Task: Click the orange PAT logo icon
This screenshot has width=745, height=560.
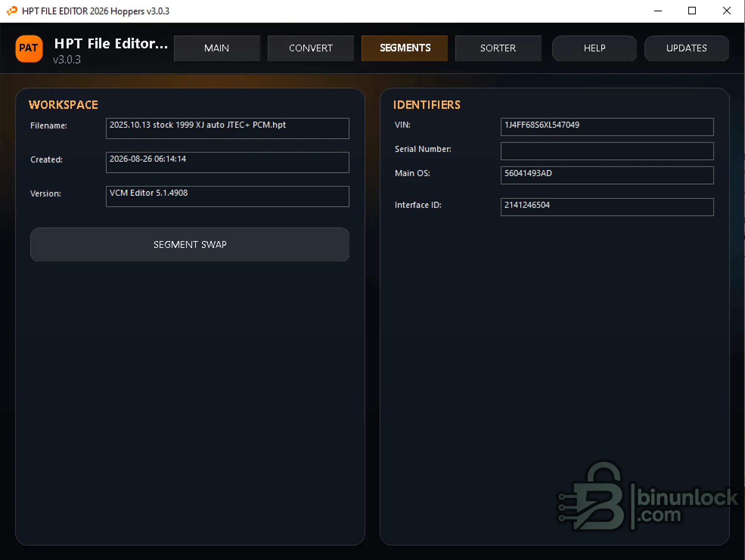Action: pyautogui.click(x=29, y=48)
